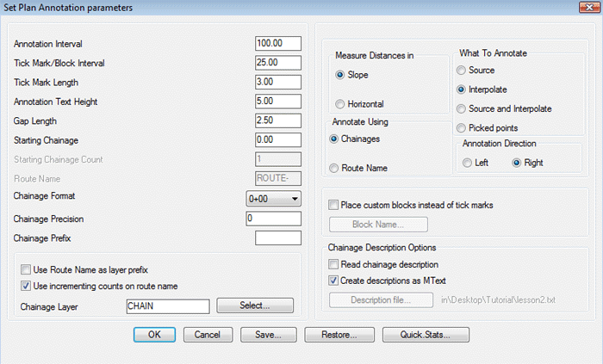Viewport: 603px width, 364px height.
Task: Uncheck Use incrementing counts on route name
Action: coord(25,286)
